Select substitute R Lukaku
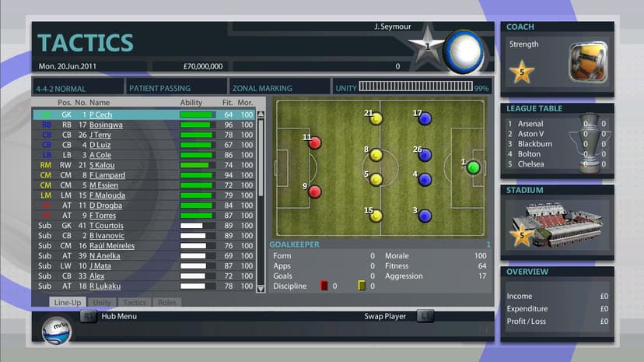644x362 pixels. [x=105, y=286]
